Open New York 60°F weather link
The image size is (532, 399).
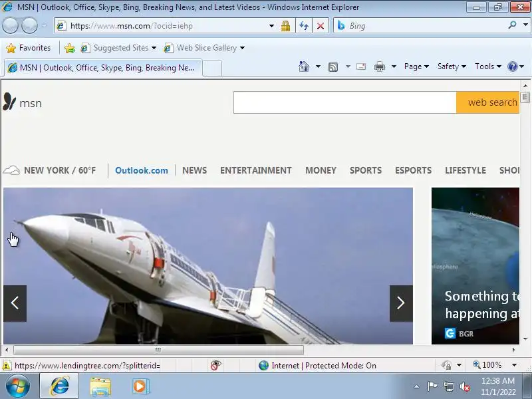click(49, 170)
